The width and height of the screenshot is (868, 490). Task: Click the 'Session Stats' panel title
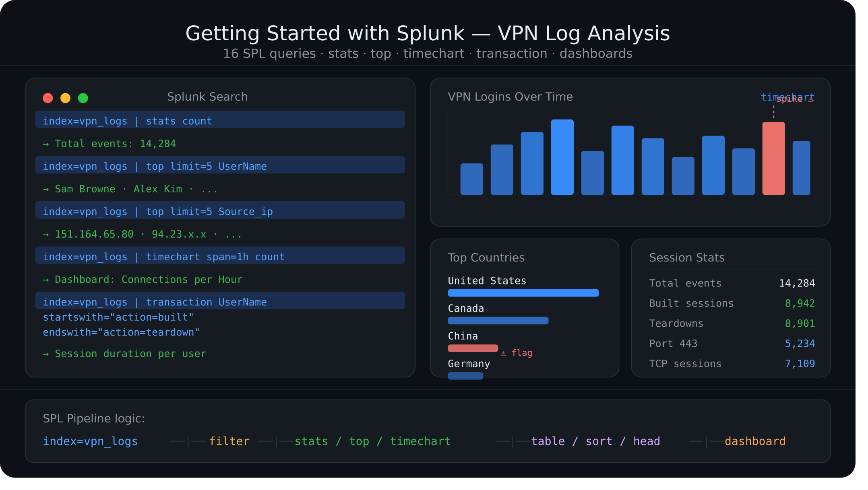point(687,258)
